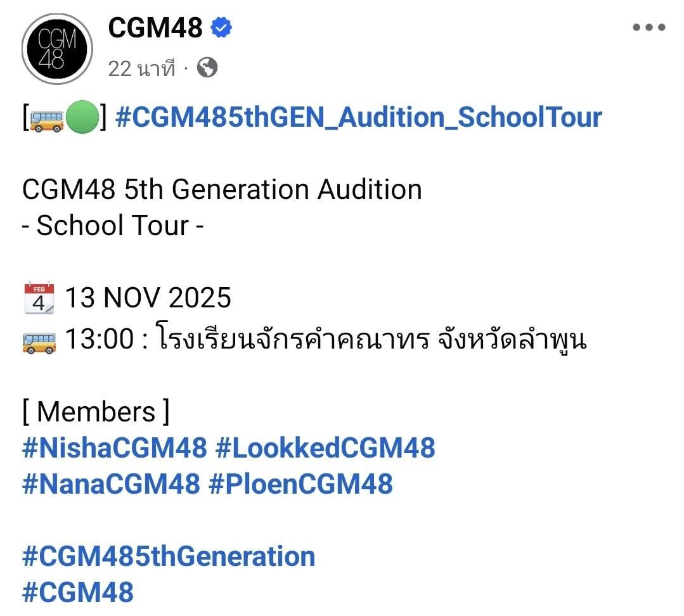
Task: Open the #CGM485thGeneration hashtag
Action: [169, 556]
